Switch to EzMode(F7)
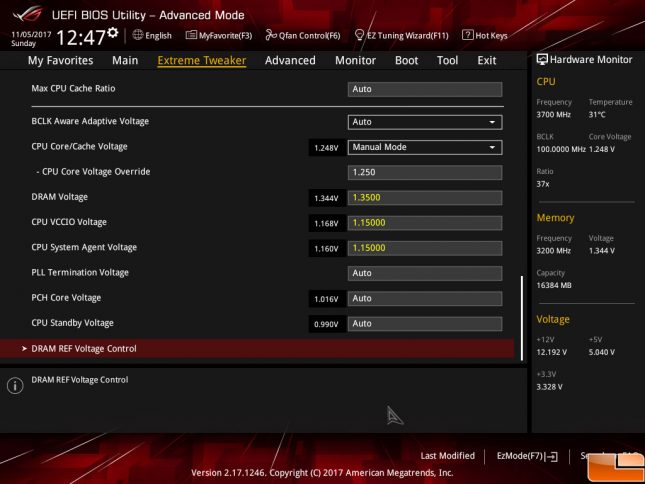Viewport: 645px width, 484px height. click(527, 456)
